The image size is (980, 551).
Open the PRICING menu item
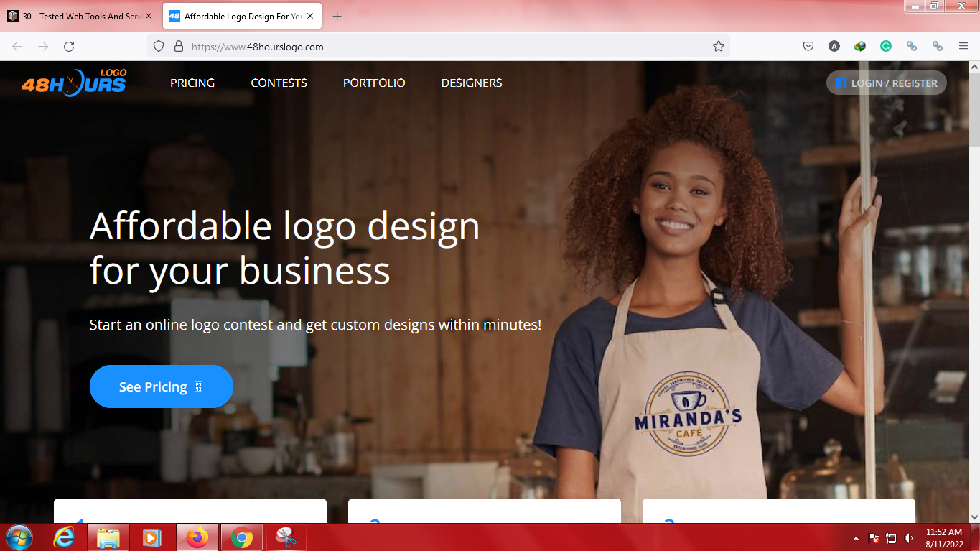192,83
